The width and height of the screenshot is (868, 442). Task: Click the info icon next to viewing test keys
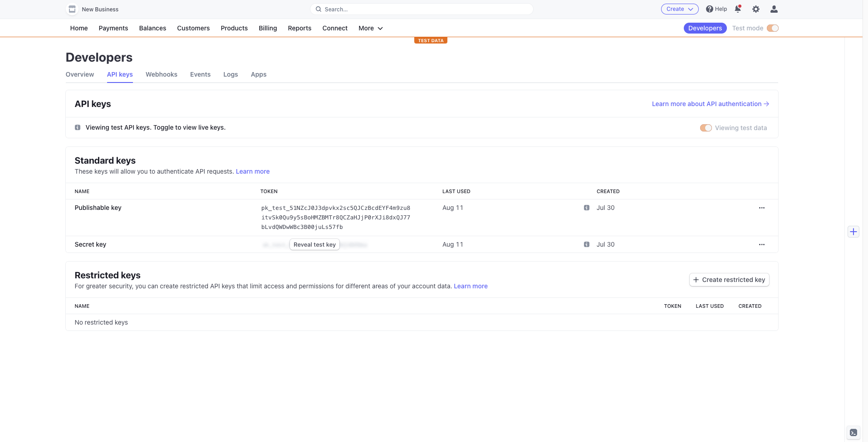[77, 127]
